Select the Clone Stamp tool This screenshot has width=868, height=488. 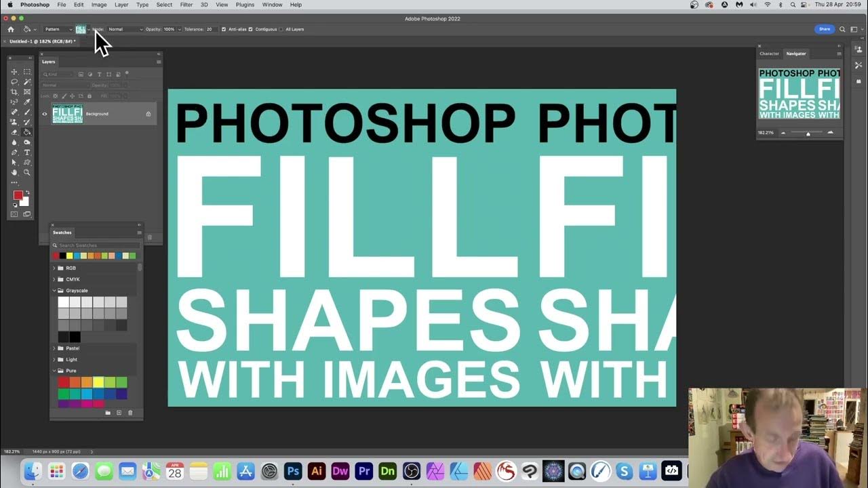click(x=14, y=123)
